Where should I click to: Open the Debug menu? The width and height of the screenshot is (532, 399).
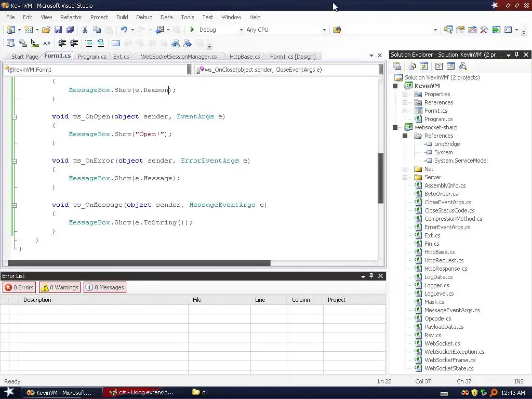pyautogui.click(x=144, y=17)
